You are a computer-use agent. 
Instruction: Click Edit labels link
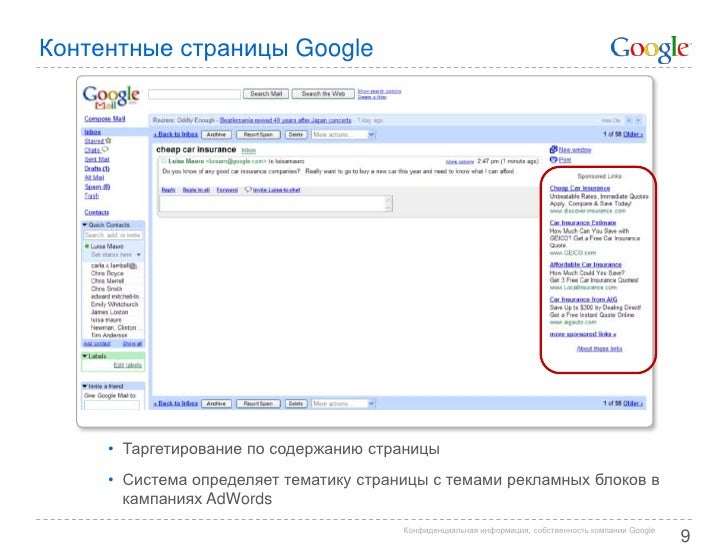coord(128,365)
